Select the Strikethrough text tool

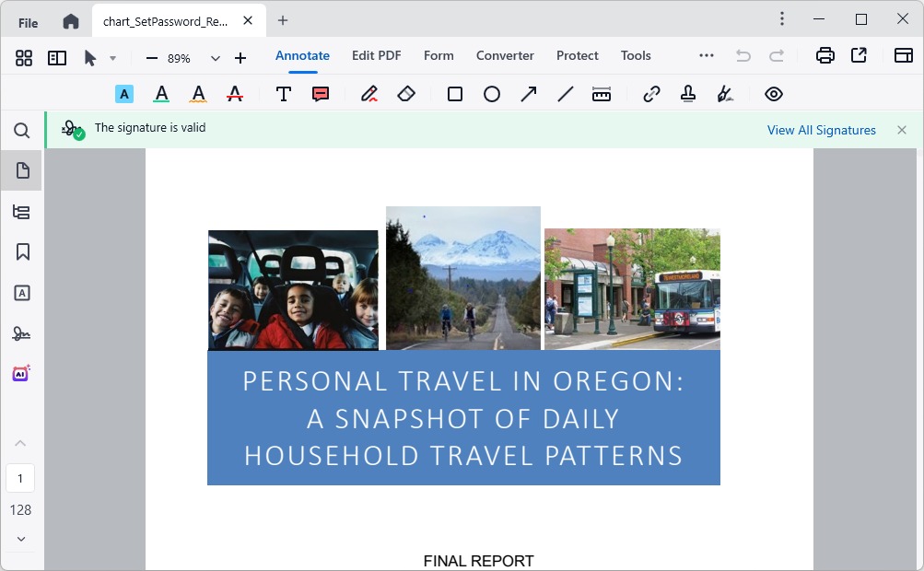[235, 93]
